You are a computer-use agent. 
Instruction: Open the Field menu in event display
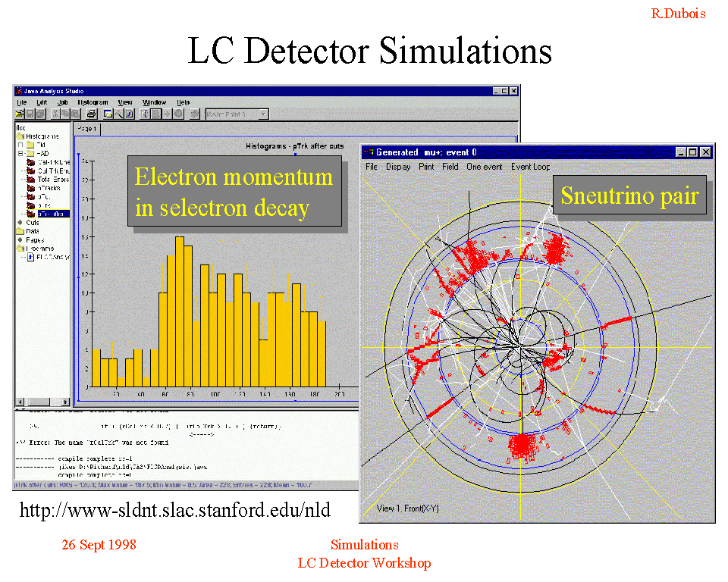coord(450,167)
